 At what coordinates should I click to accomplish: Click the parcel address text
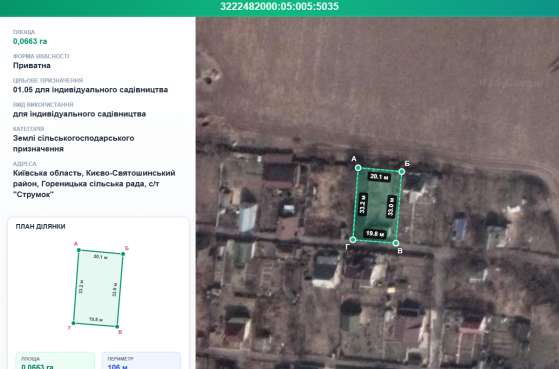[x=94, y=184]
